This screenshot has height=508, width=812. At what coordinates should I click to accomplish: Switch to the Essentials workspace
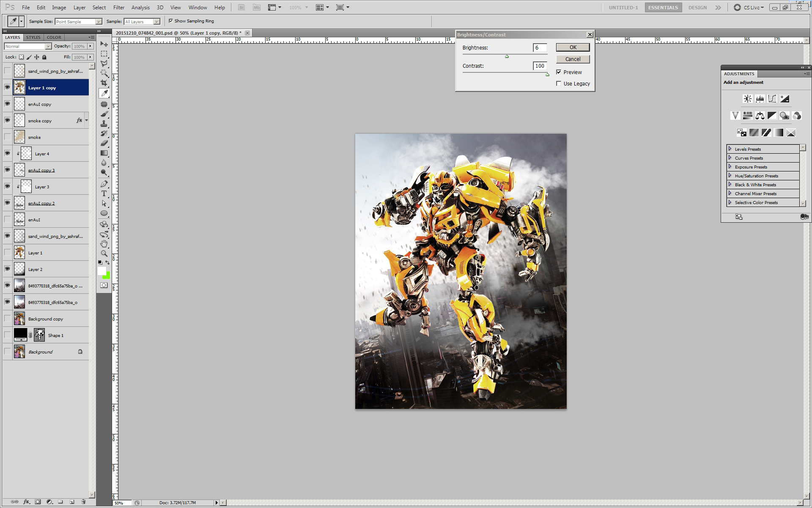[663, 7]
